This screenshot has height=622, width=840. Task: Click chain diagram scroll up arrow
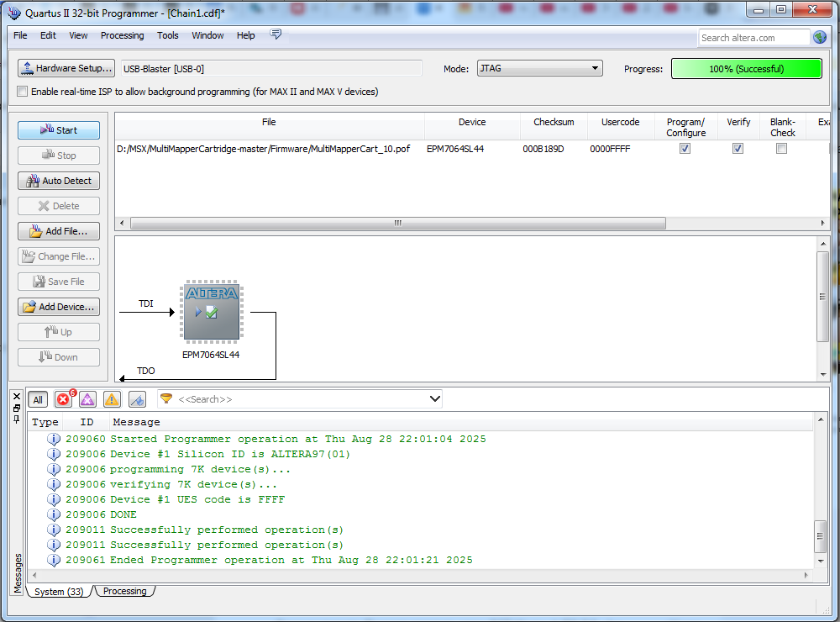(823, 244)
